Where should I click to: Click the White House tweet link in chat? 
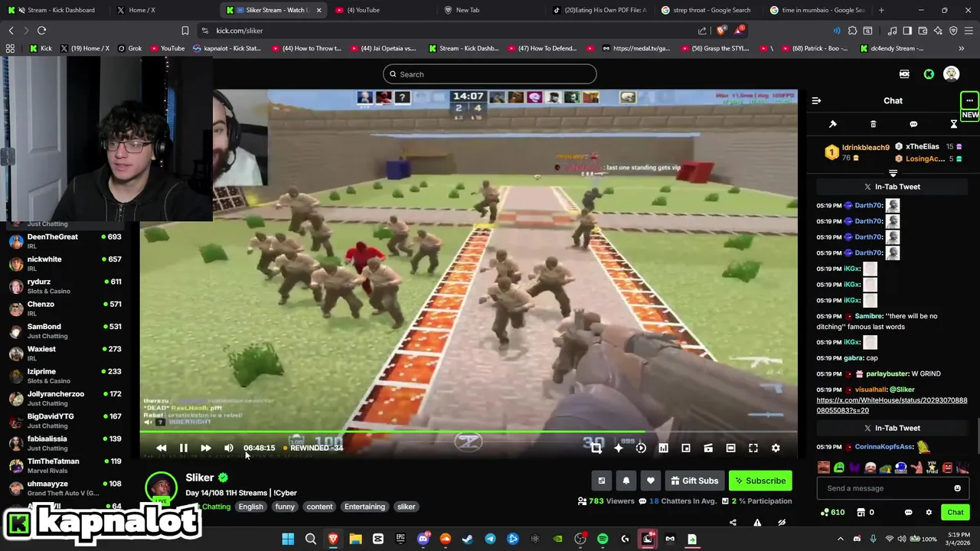[892, 405]
